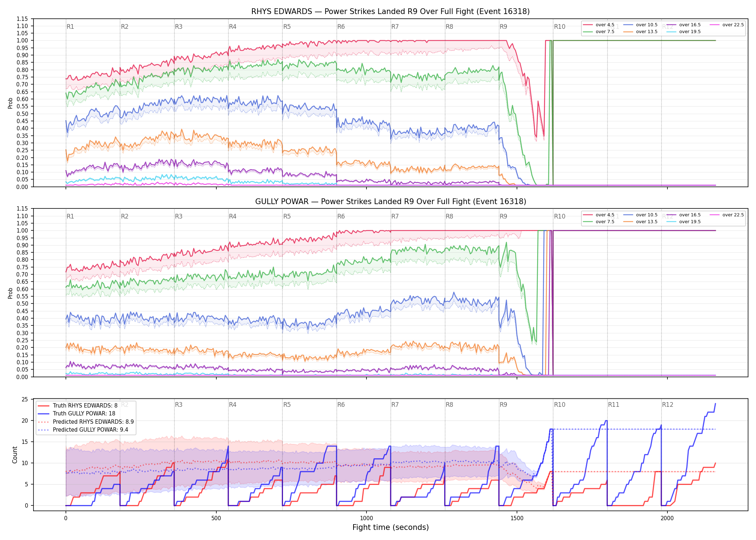Click the R3 marker in Gully Powar chart

[179, 216]
